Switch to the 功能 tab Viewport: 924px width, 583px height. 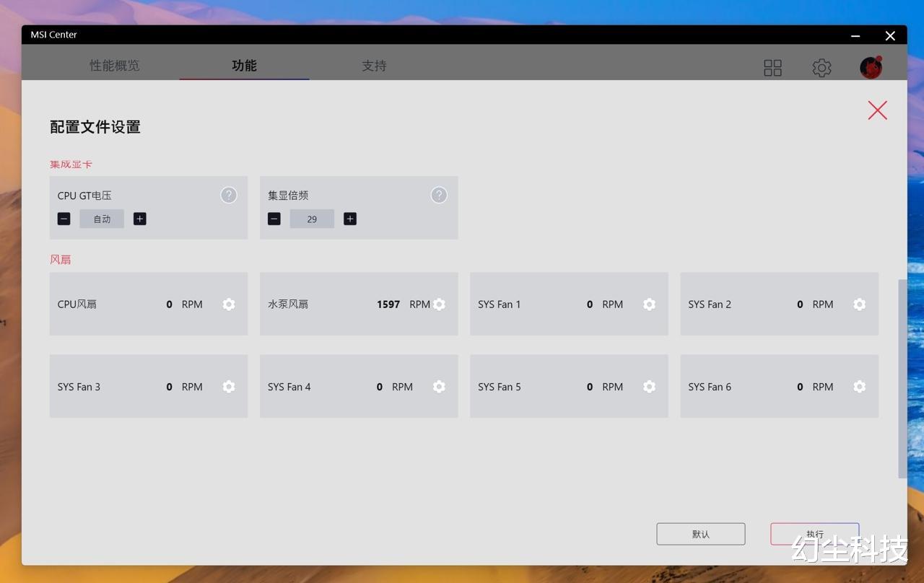pyautogui.click(x=244, y=66)
